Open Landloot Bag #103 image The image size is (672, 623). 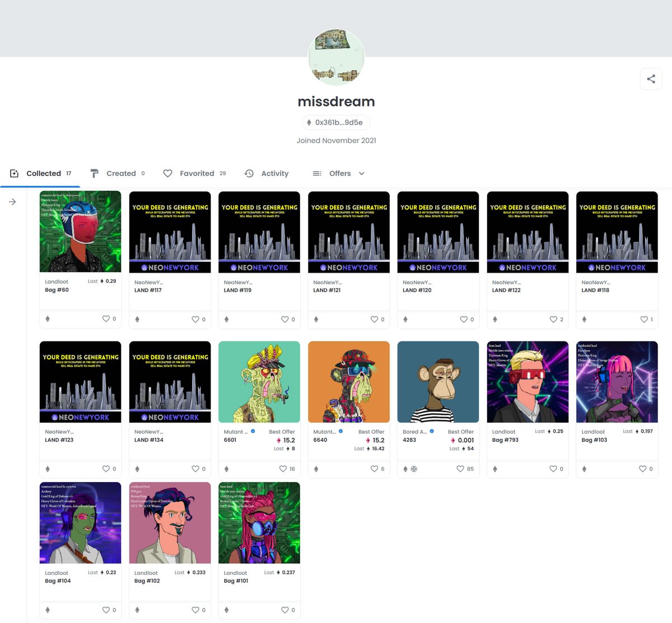617,382
